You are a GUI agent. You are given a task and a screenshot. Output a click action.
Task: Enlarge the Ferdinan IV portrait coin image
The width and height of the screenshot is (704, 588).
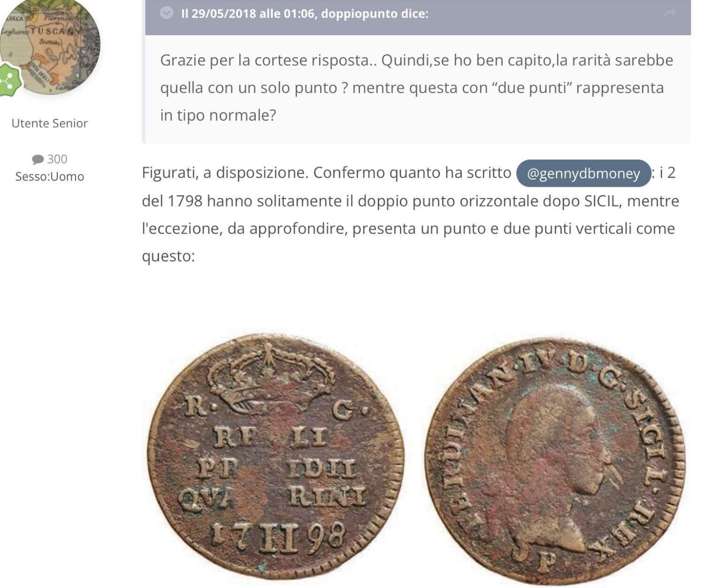point(555,461)
